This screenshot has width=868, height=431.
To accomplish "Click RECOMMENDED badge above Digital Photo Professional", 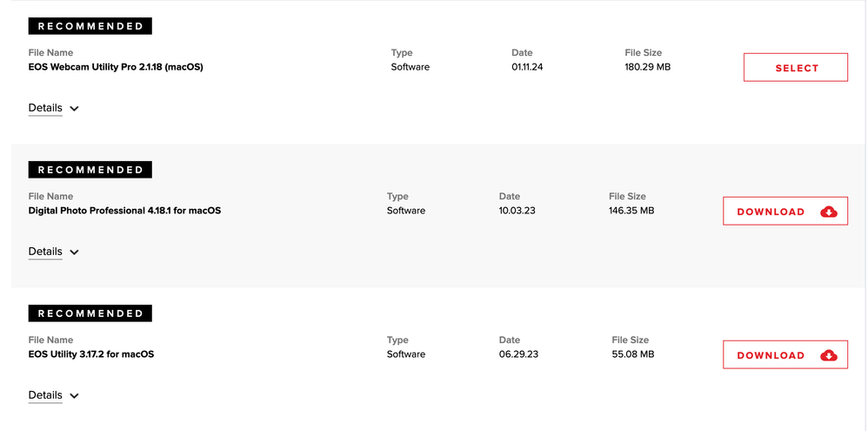I will (90, 170).
